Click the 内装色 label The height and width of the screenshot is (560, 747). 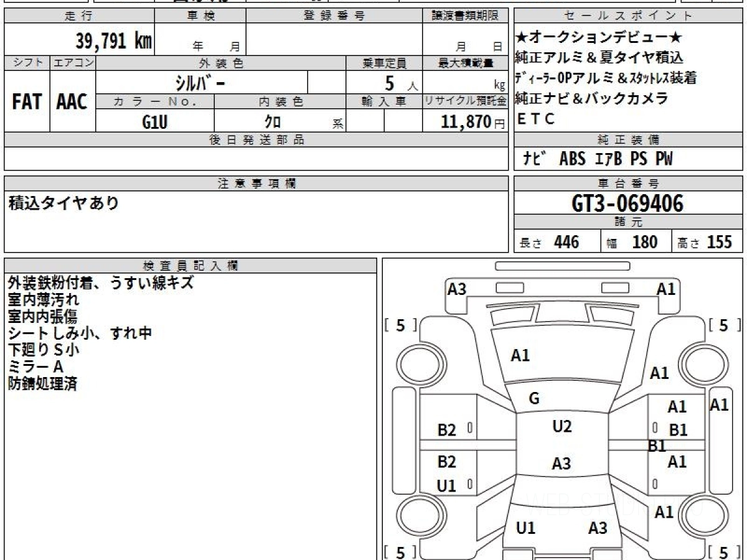[x=280, y=101]
